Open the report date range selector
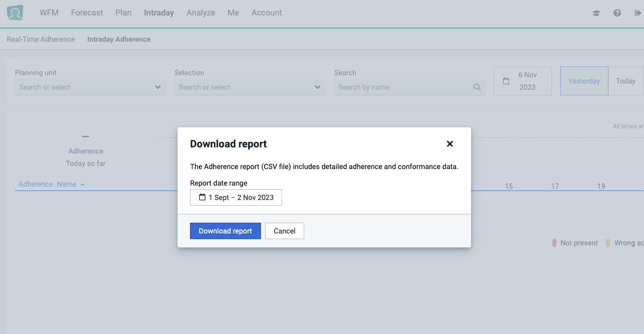Image resolution: width=644 pixels, height=334 pixels. pos(236,197)
